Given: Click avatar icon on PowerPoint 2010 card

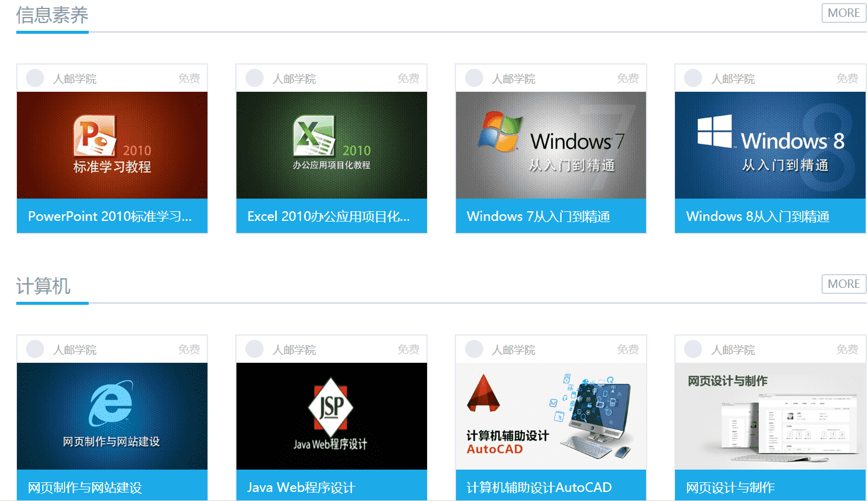Looking at the screenshot, I should 35,78.
